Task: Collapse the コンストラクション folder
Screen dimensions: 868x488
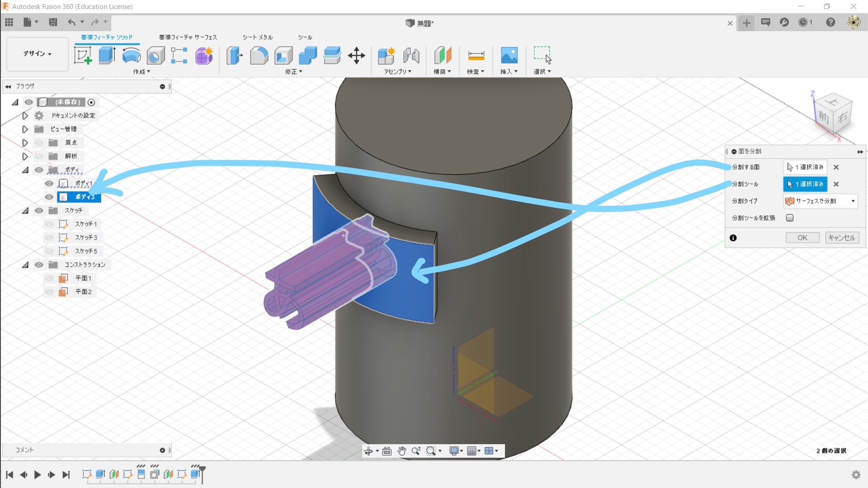Action: click(25, 265)
